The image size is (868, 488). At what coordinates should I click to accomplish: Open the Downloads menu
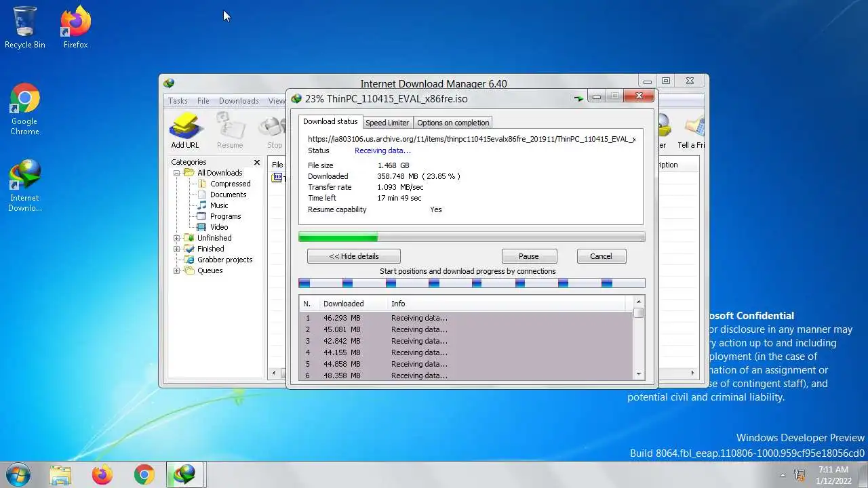(x=239, y=101)
